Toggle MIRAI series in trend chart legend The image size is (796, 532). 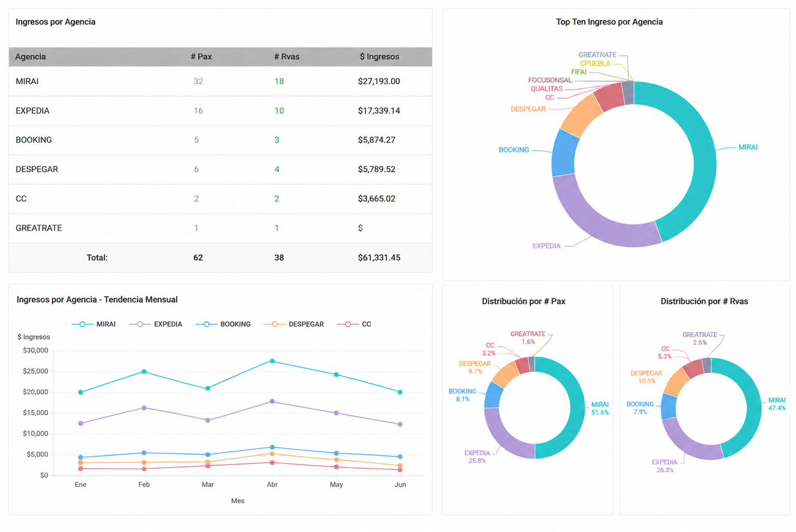(x=94, y=324)
